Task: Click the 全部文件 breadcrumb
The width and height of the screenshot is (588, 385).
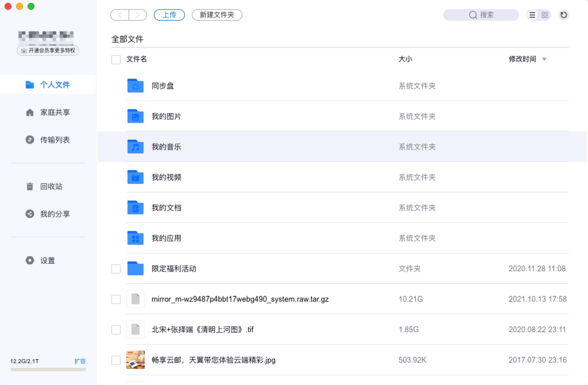Action: 127,39
